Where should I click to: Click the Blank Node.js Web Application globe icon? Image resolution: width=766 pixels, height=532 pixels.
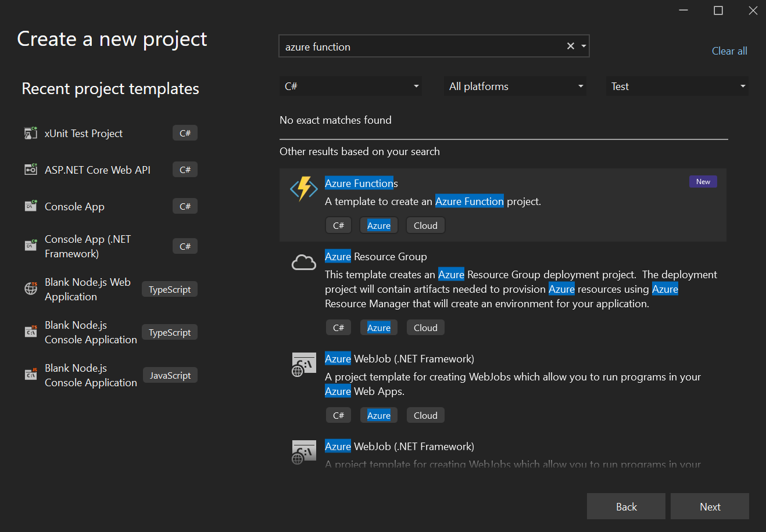[31, 289]
